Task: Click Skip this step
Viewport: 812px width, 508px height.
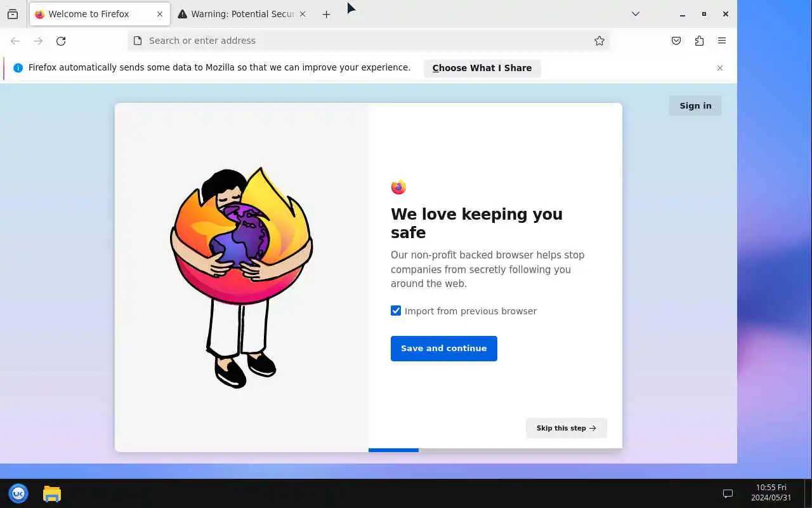Action: (x=566, y=428)
